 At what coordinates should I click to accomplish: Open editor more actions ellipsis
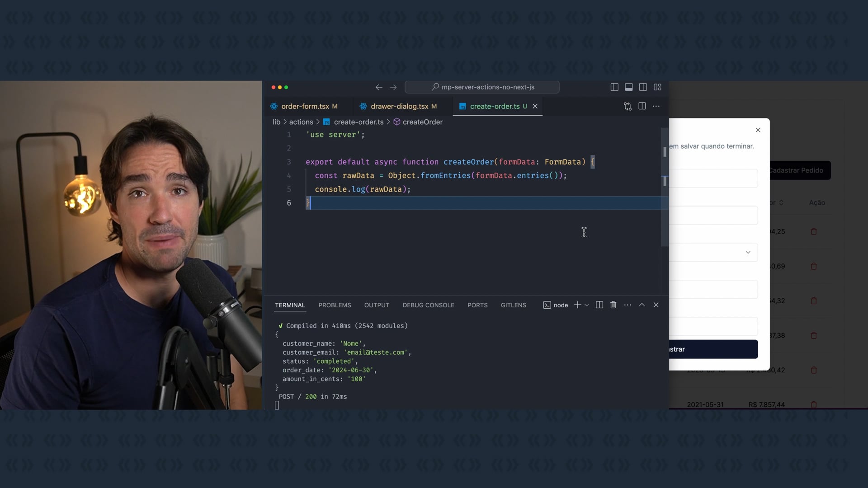(656, 106)
